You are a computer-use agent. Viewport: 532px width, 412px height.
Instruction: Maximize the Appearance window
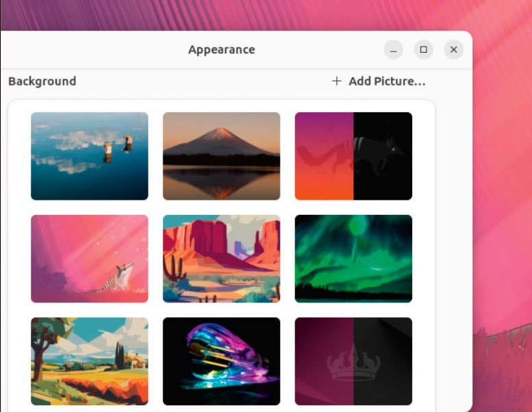[x=423, y=50]
